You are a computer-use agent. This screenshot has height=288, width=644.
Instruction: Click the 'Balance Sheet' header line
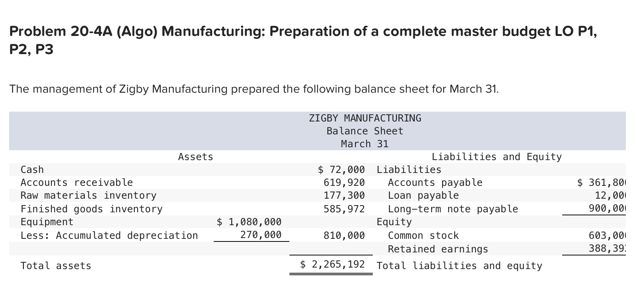[x=365, y=131]
